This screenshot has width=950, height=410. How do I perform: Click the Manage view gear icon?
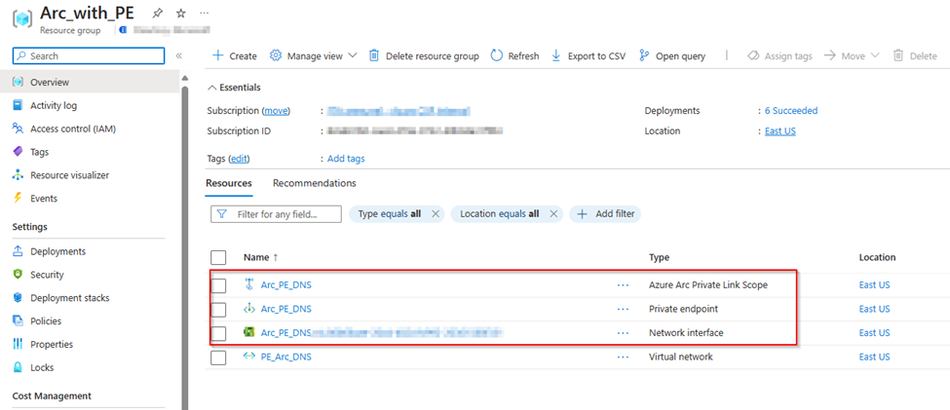tap(276, 56)
